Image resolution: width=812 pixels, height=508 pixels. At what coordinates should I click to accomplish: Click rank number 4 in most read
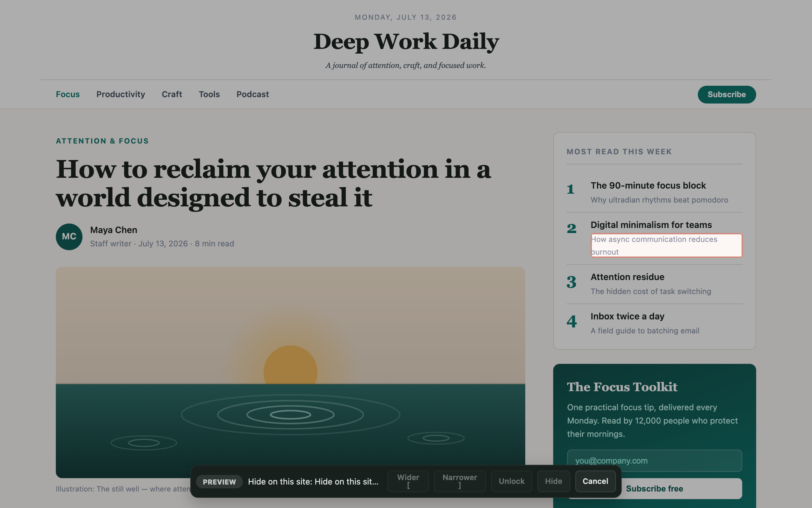[x=572, y=322]
